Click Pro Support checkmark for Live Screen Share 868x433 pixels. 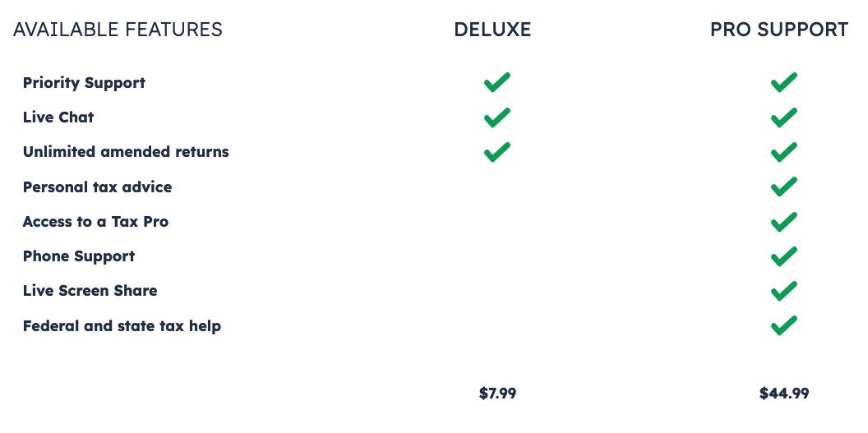coord(784,291)
